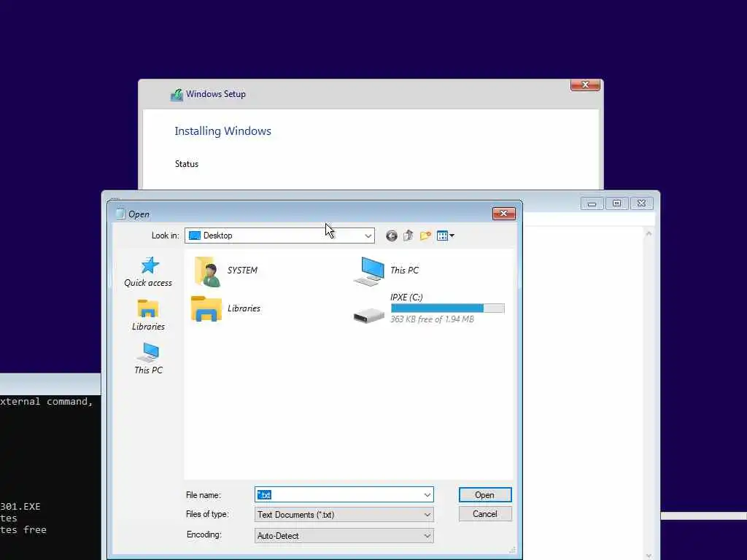This screenshot has width=747, height=560.
Task: Click the resize grip of Open dialog
Action: [512, 550]
